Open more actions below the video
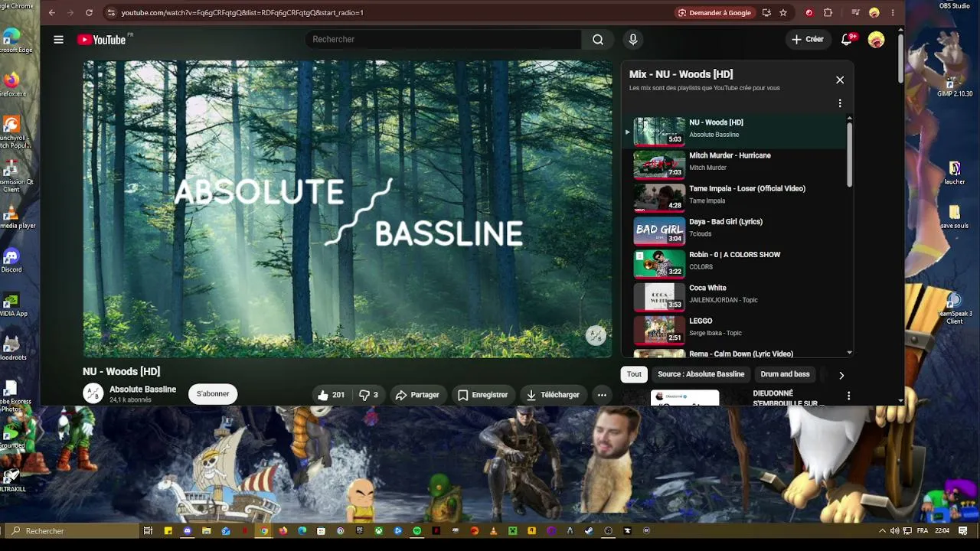Image resolution: width=980 pixels, height=551 pixels. tap(602, 395)
